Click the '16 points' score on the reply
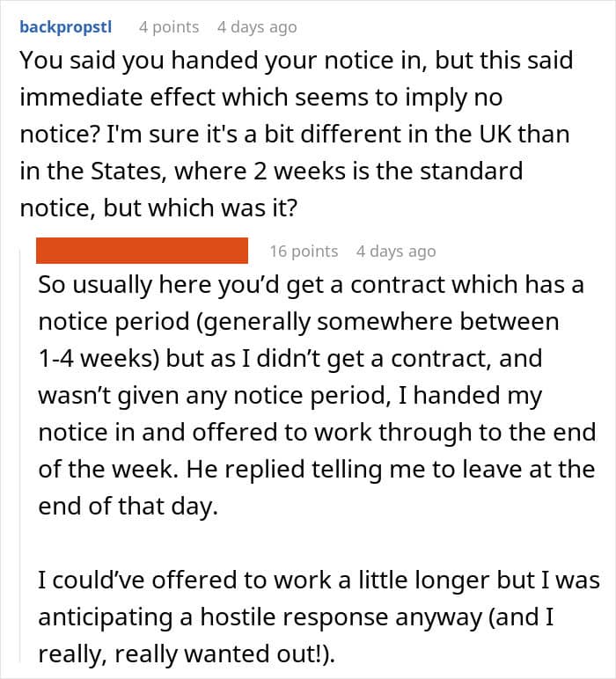 click(x=304, y=252)
